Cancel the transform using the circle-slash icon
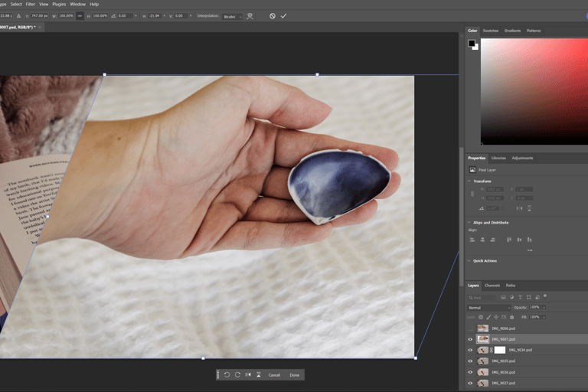This screenshot has height=392, width=588. [273, 16]
